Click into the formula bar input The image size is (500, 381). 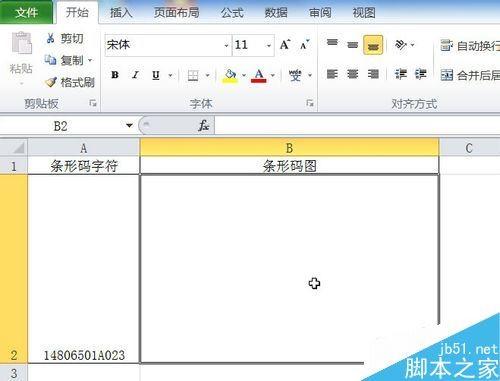(x=357, y=126)
